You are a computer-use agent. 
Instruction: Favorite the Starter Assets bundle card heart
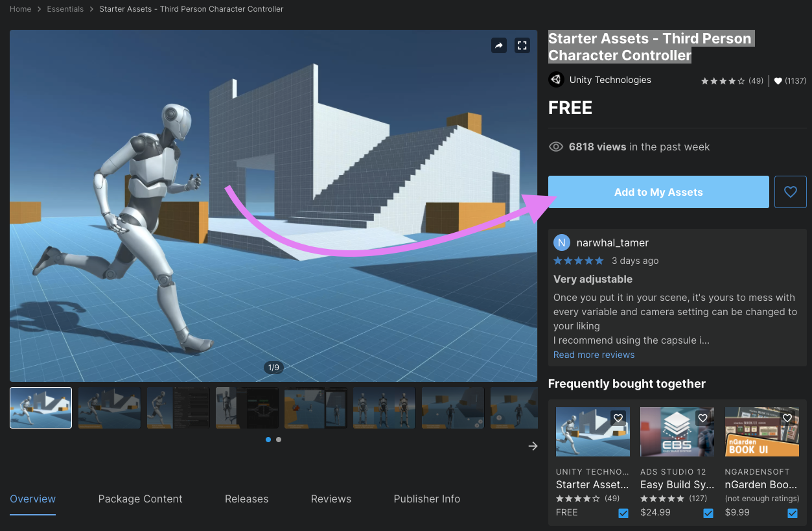[618, 418]
